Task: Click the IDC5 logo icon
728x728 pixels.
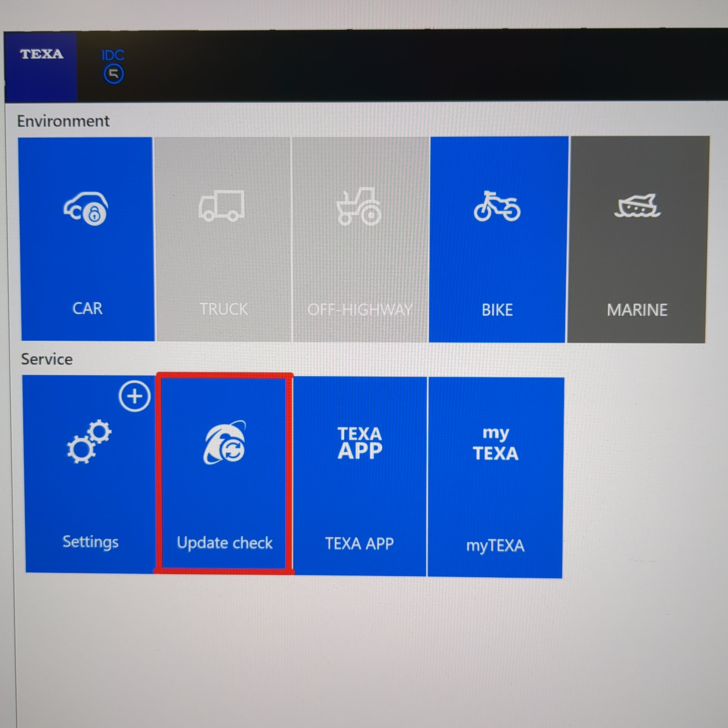Action: click(x=113, y=67)
